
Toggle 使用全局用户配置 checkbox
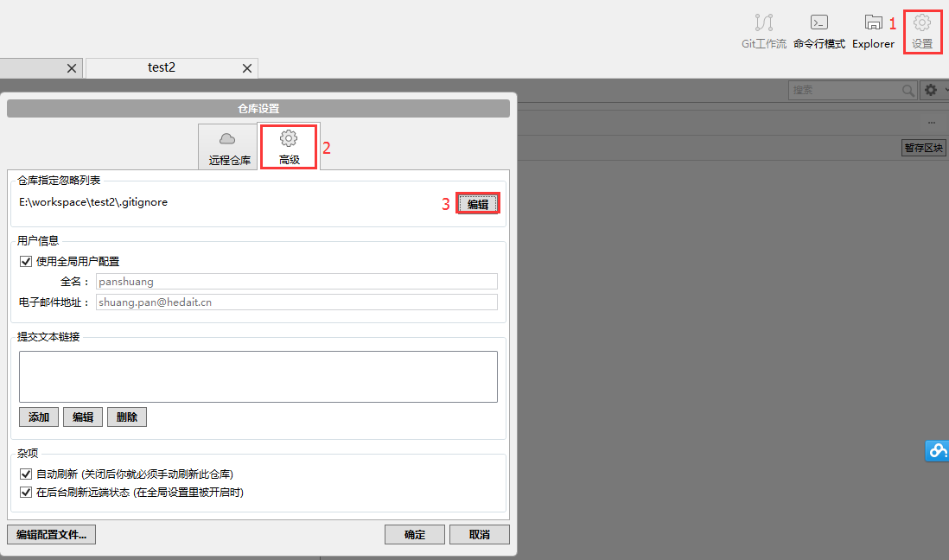25,262
